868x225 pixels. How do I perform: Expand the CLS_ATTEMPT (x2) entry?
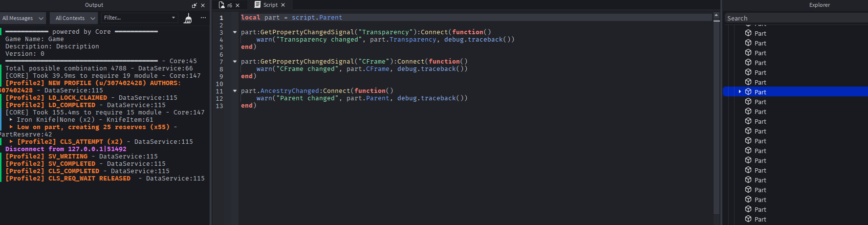coord(11,141)
